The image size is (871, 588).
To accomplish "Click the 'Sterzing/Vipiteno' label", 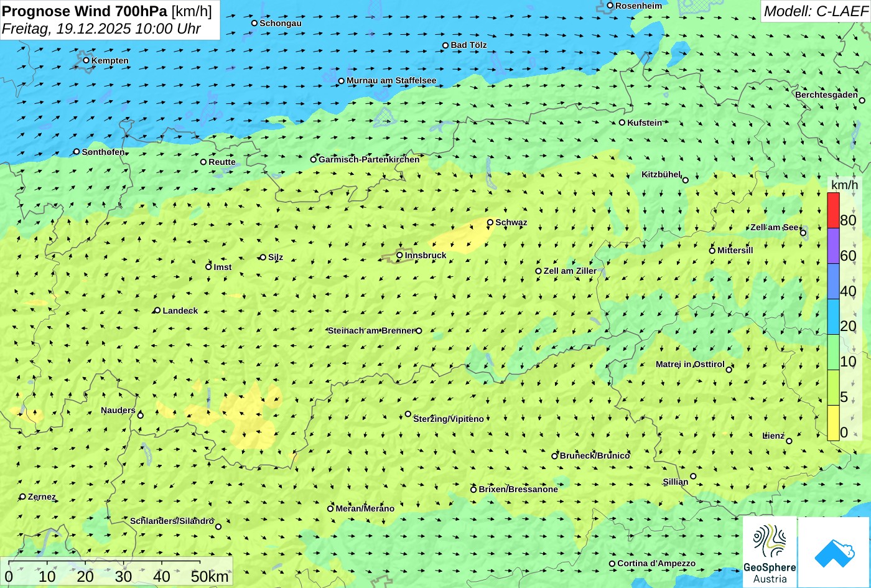I will coord(449,419).
